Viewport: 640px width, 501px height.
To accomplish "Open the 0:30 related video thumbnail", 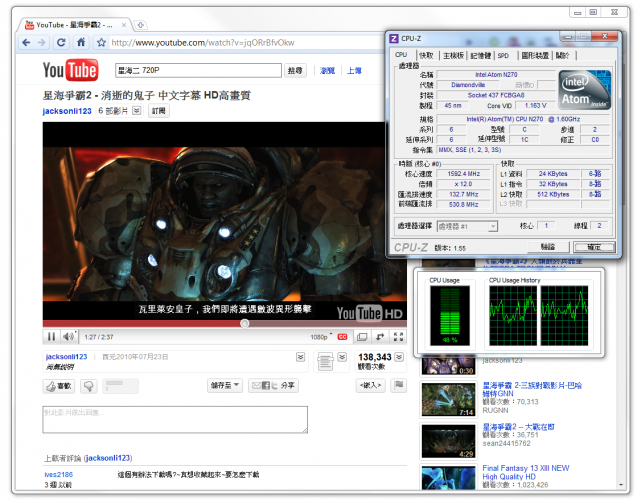I will 449,365.
